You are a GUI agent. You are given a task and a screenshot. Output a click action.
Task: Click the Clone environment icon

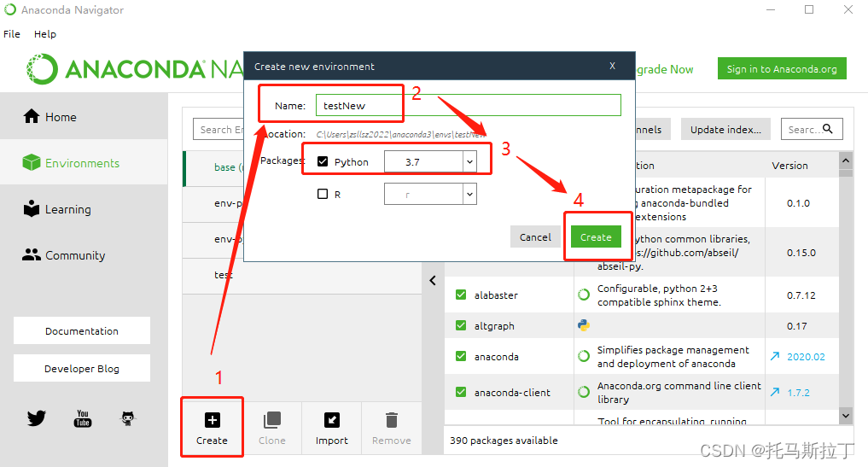pos(271,420)
